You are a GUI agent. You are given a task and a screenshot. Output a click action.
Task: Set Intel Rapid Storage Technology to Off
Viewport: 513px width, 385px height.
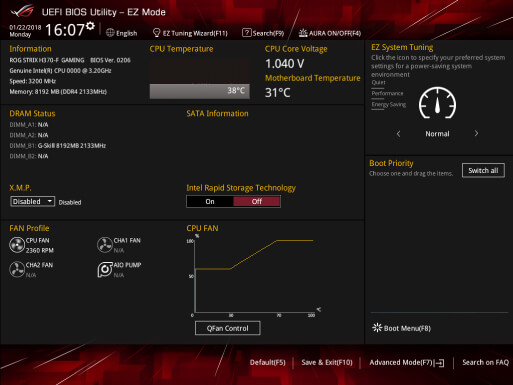(x=257, y=202)
